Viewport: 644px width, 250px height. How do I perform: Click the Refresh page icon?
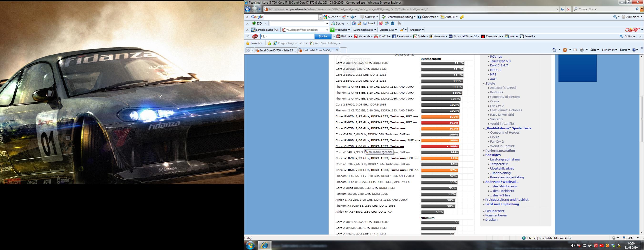click(x=562, y=9)
